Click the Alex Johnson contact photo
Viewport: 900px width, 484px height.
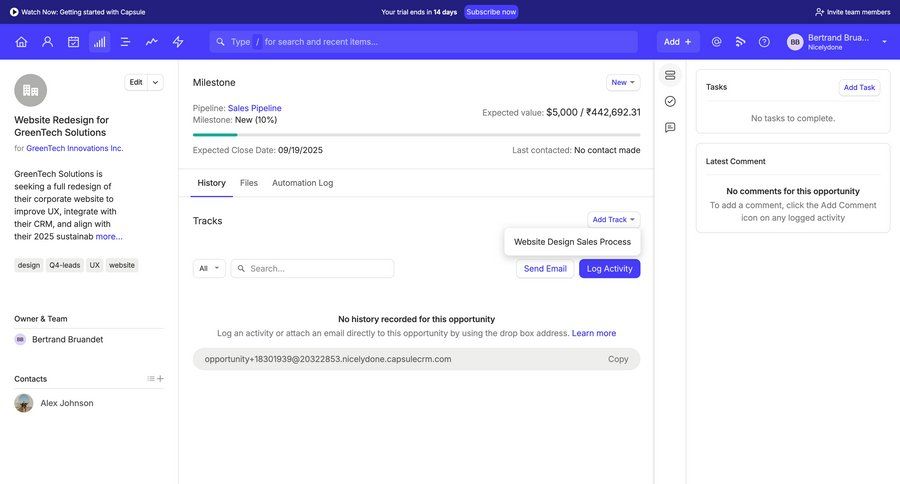[x=24, y=403]
